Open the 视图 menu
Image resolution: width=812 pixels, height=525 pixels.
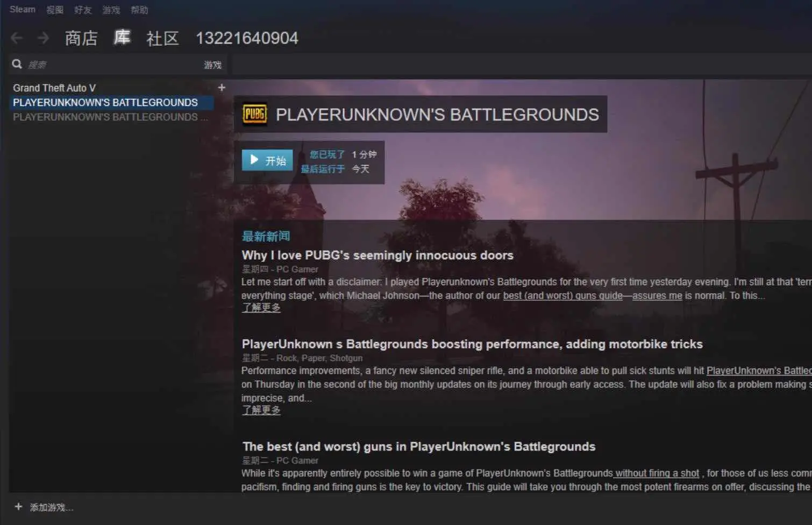click(54, 10)
